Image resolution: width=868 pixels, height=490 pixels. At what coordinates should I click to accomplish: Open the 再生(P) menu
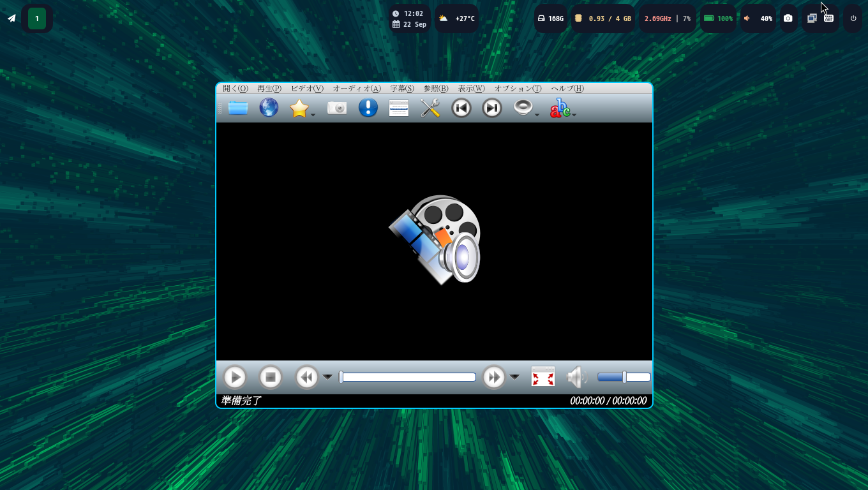pos(269,89)
